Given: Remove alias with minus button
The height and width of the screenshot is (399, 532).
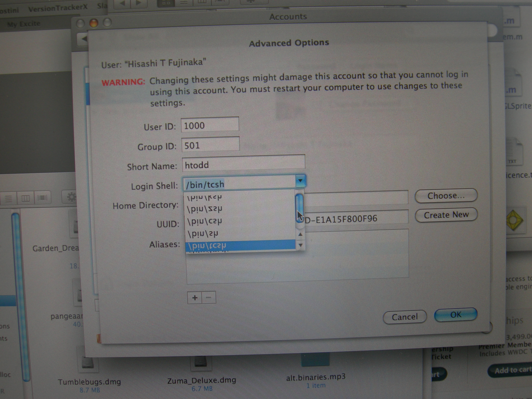Looking at the screenshot, I should click(209, 298).
